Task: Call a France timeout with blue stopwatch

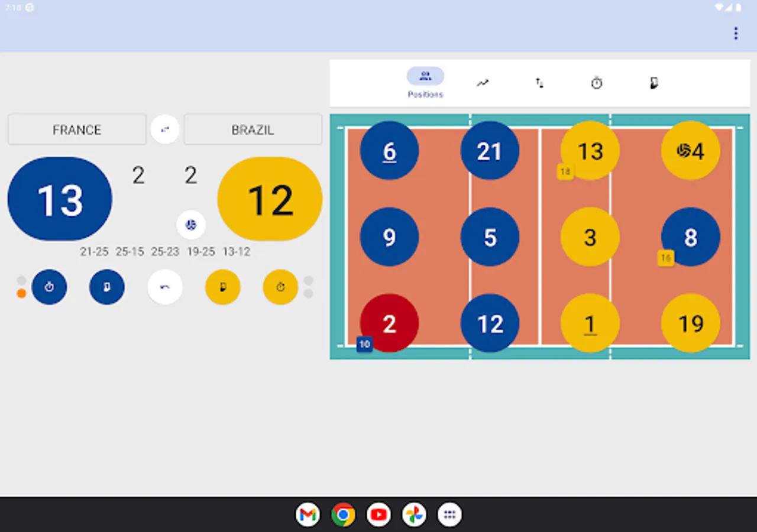Action: (49, 287)
